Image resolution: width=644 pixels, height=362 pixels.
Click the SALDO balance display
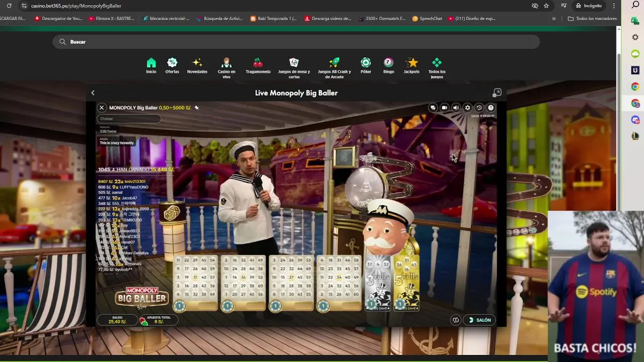coord(117,320)
